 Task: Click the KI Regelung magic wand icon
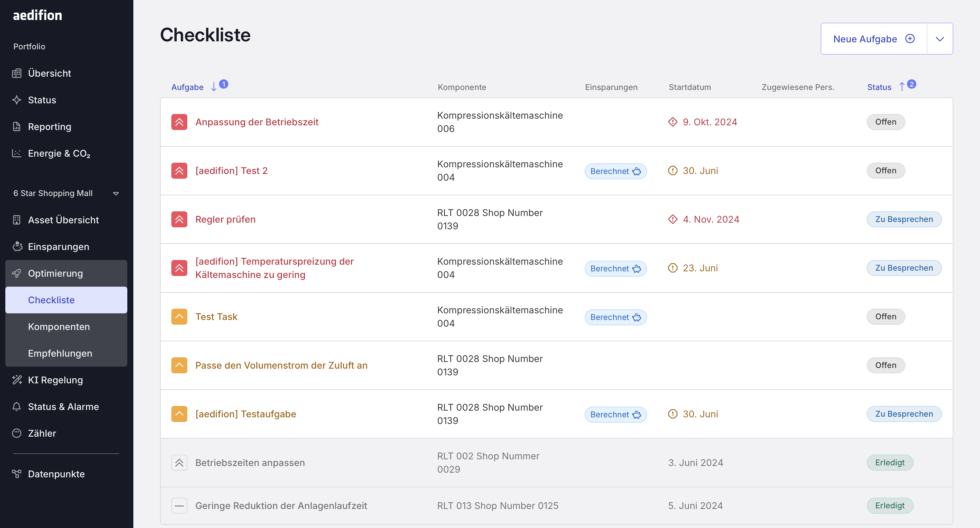coord(17,380)
